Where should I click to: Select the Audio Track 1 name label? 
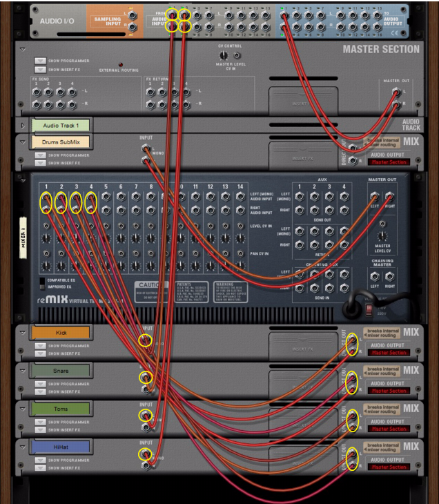coord(61,126)
